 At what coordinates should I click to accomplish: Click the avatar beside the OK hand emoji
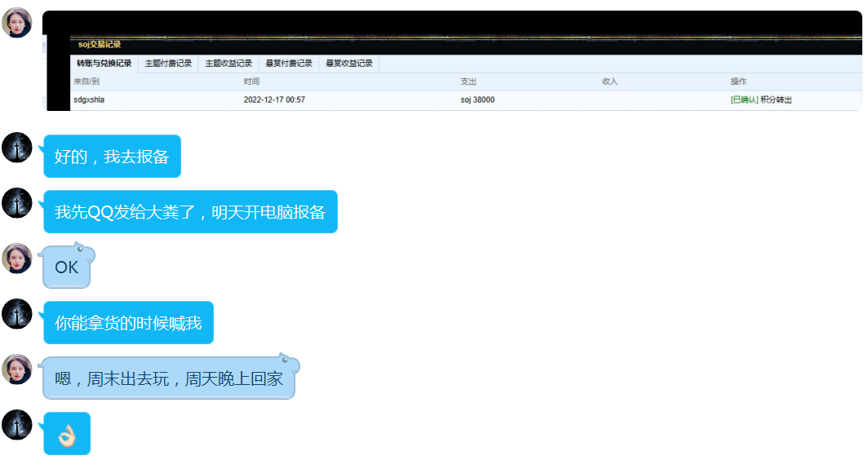pos(17,425)
